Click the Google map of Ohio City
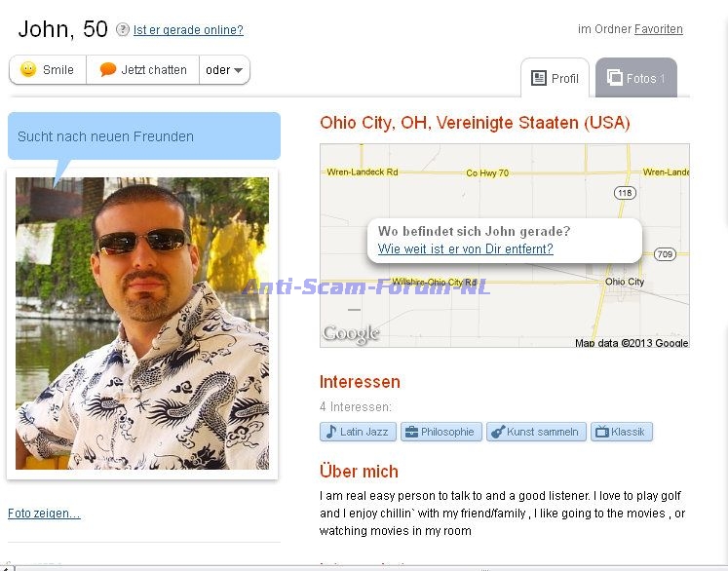Viewport: 728px width, 571px height. [x=505, y=246]
